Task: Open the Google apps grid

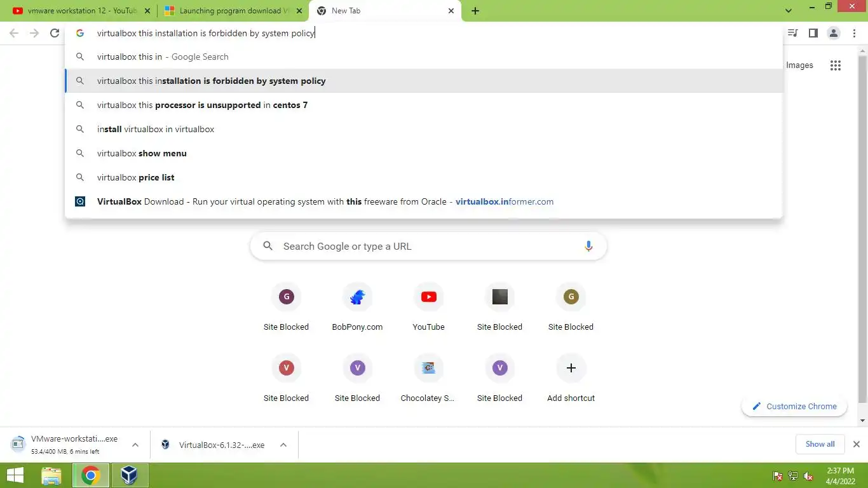Action: pos(836,65)
